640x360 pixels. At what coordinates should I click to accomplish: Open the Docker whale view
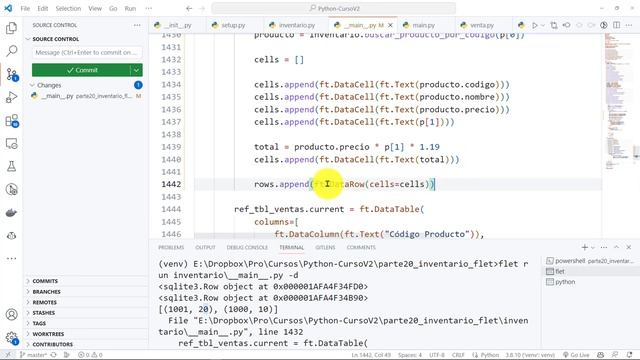[x=11, y=213]
